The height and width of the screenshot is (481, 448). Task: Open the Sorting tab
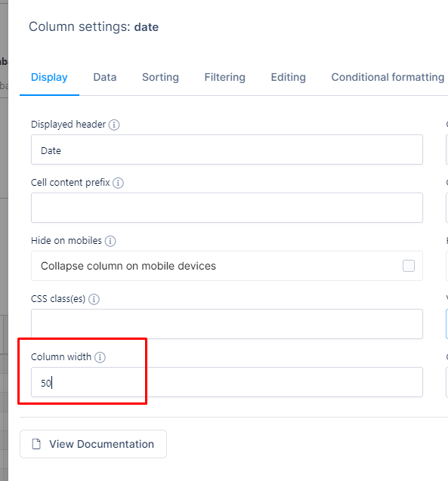tap(160, 77)
